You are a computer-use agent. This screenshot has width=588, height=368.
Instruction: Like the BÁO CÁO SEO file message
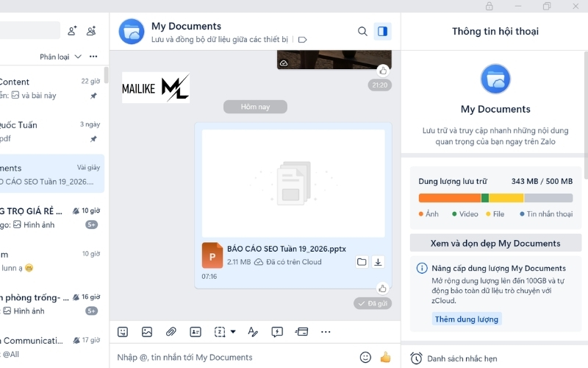click(x=382, y=289)
